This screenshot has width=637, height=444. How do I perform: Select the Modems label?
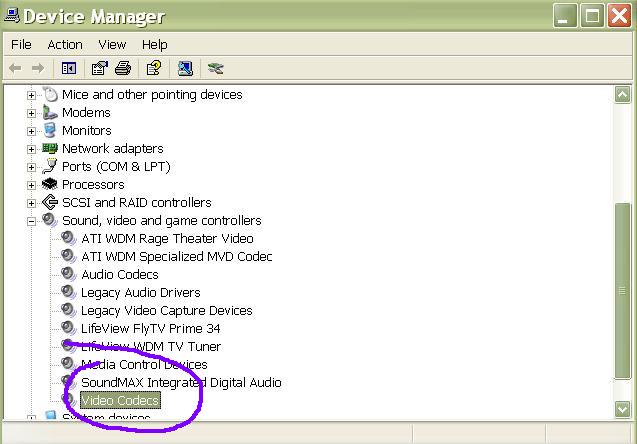[86, 112]
